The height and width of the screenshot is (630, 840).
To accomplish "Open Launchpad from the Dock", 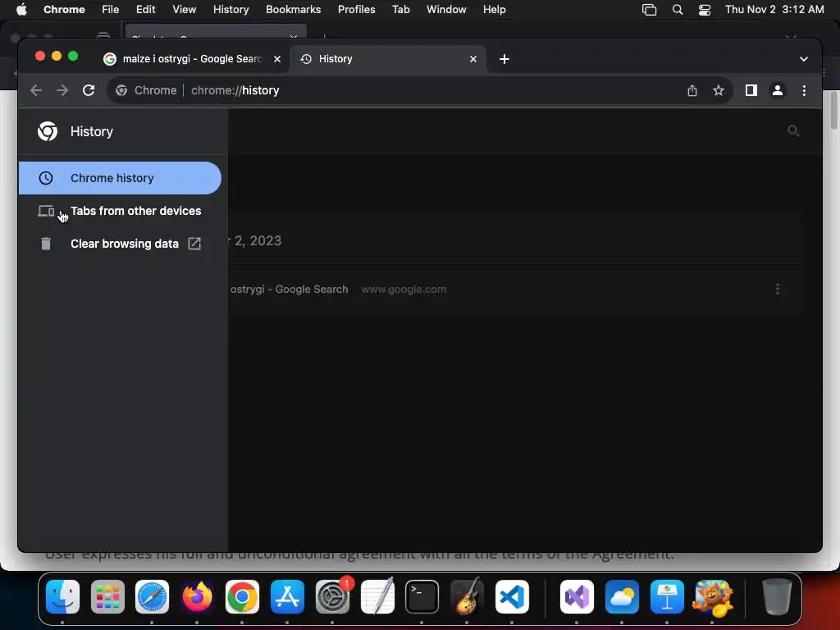I will tap(107, 597).
